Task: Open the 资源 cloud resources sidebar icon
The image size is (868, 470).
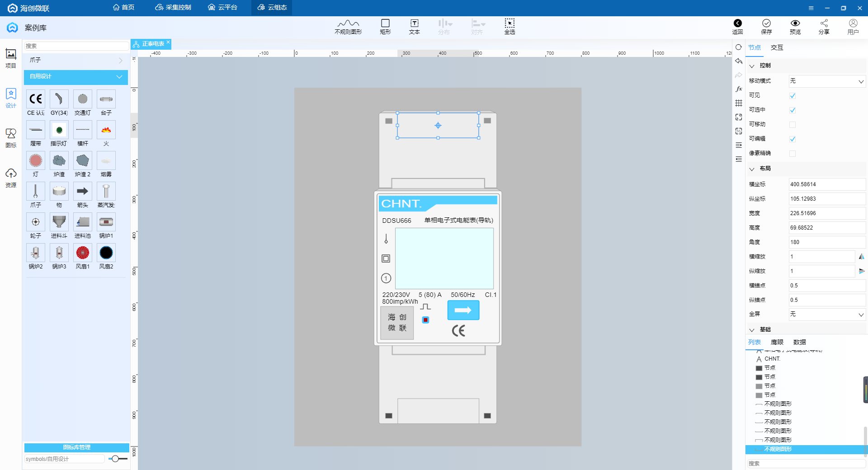Action: (11, 178)
